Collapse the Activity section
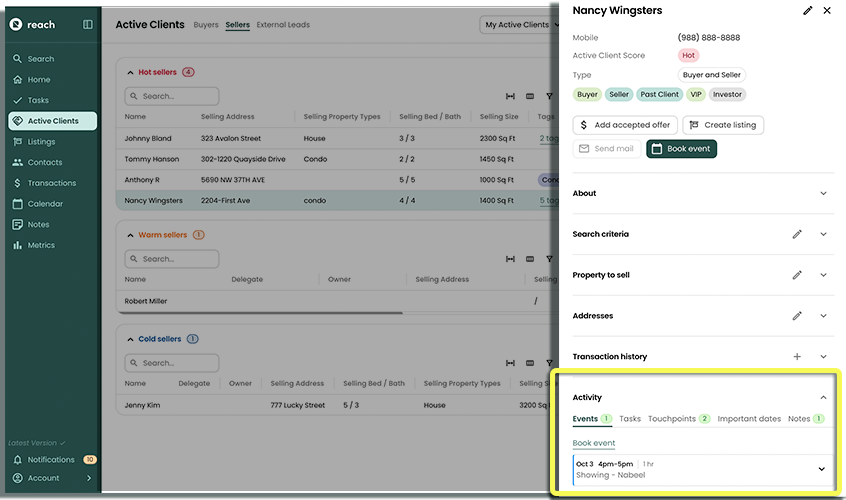 point(823,397)
